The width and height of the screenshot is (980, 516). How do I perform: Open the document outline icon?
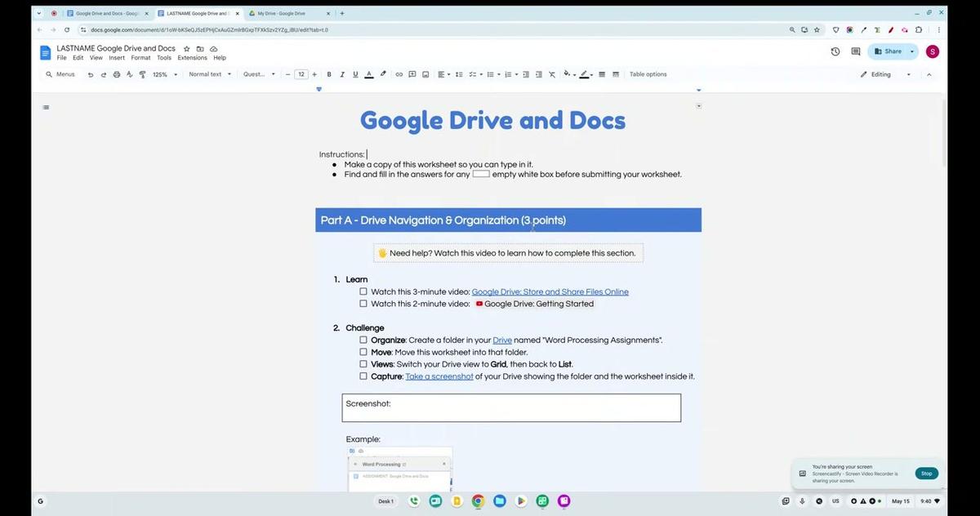click(46, 107)
